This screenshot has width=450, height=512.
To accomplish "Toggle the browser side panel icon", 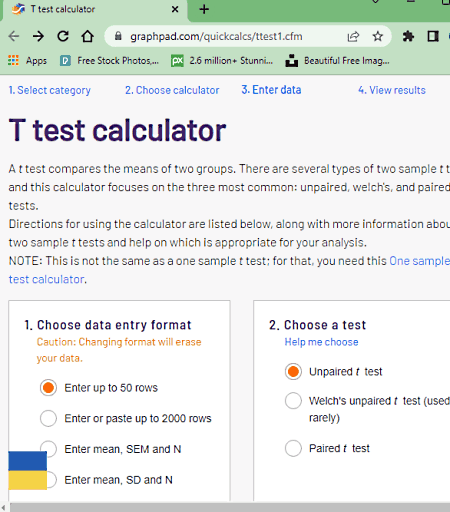I will tap(433, 36).
